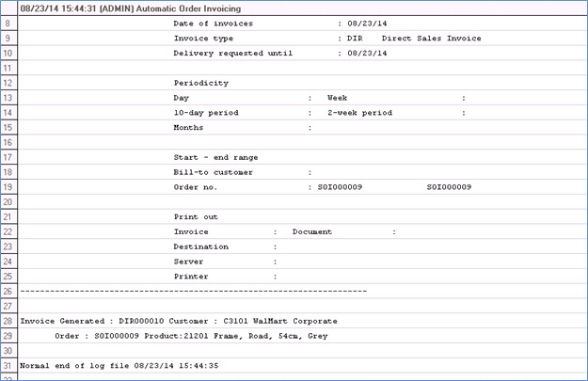Click the 'Server' label

188,262
